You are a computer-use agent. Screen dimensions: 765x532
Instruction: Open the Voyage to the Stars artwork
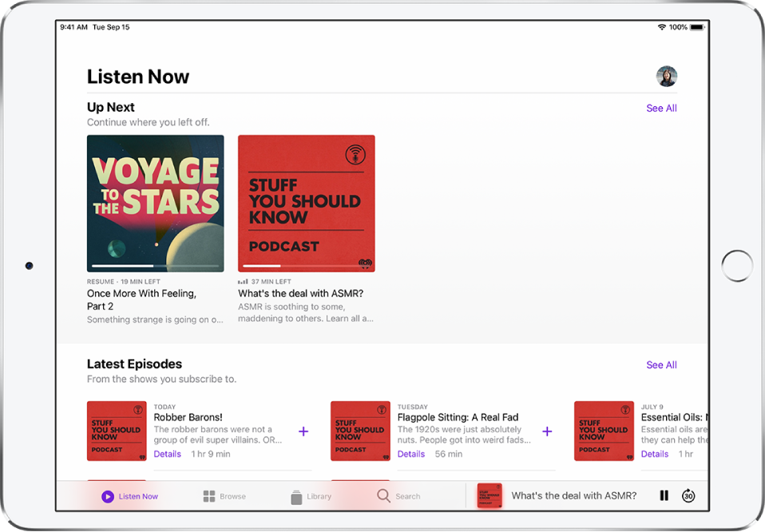point(155,200)
